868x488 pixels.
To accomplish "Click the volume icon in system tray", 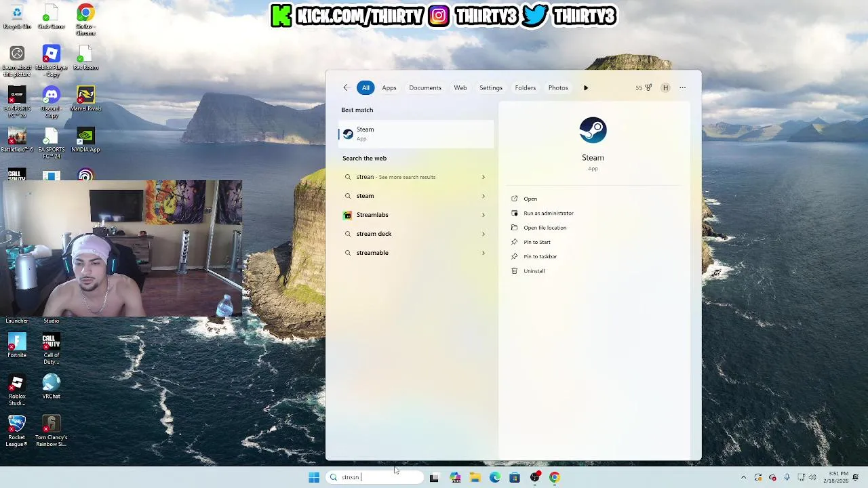I will click(x=812, y=477).
